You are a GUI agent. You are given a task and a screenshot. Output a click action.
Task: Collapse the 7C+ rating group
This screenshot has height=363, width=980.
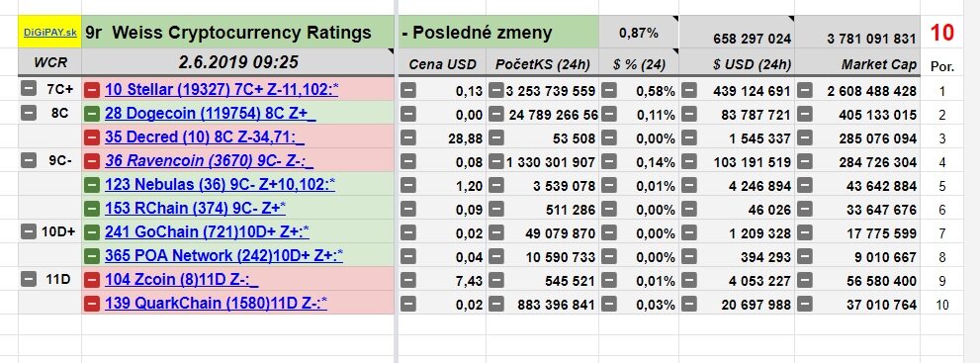[28, 89]
